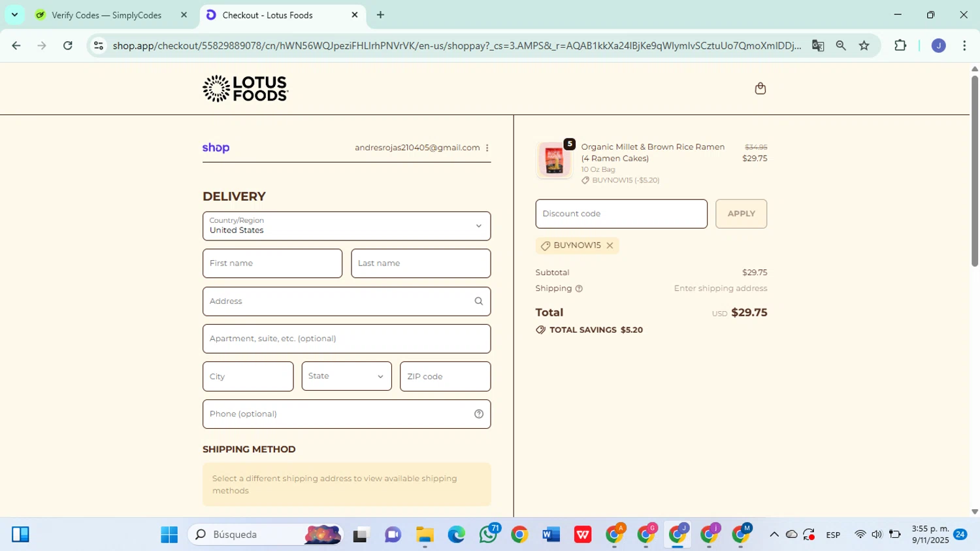The width and height of the screenshot is (980, 551).
Task: Open the Wi-Fi network tray icon
Action: click(860, 535)
